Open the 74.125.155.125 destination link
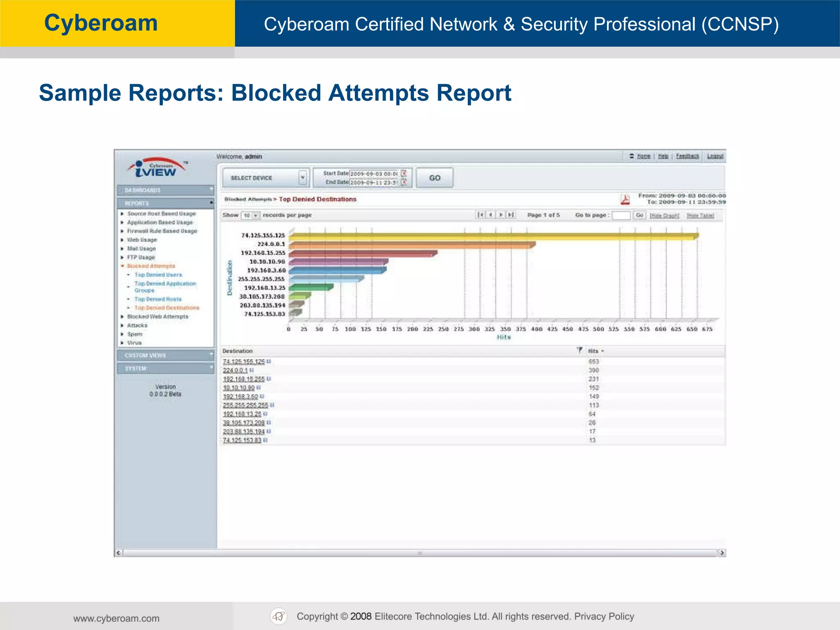This screenshot has width=840, height=630. 244,361
